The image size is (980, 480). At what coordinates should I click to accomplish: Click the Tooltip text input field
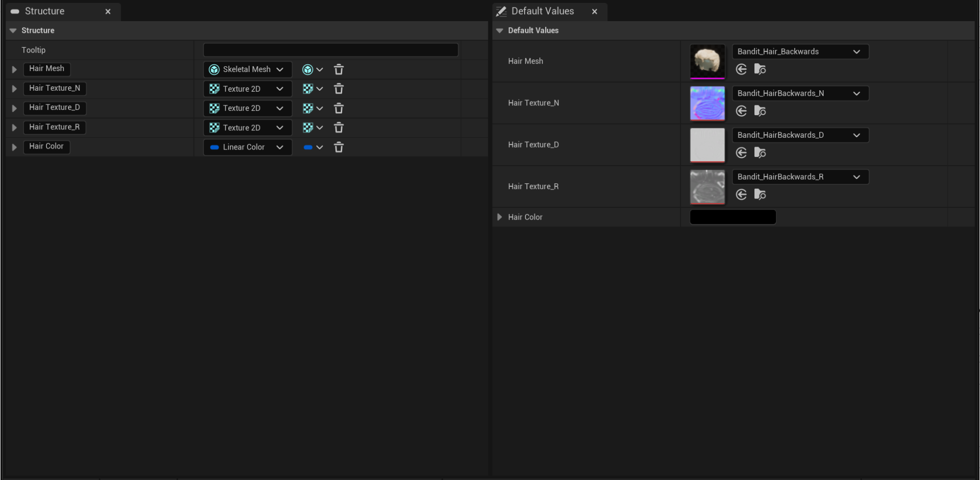point(331,50)
